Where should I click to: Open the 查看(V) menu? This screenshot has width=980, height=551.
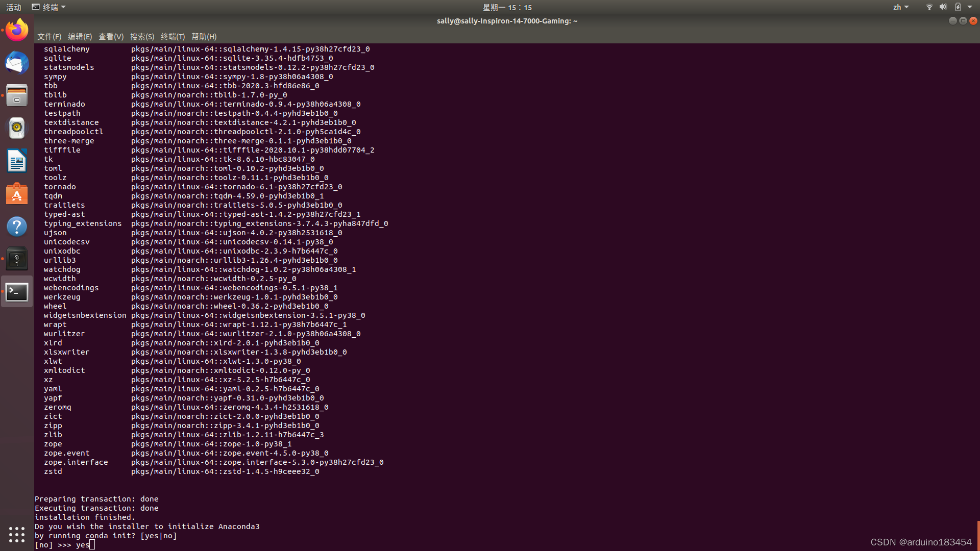(111, 37)
